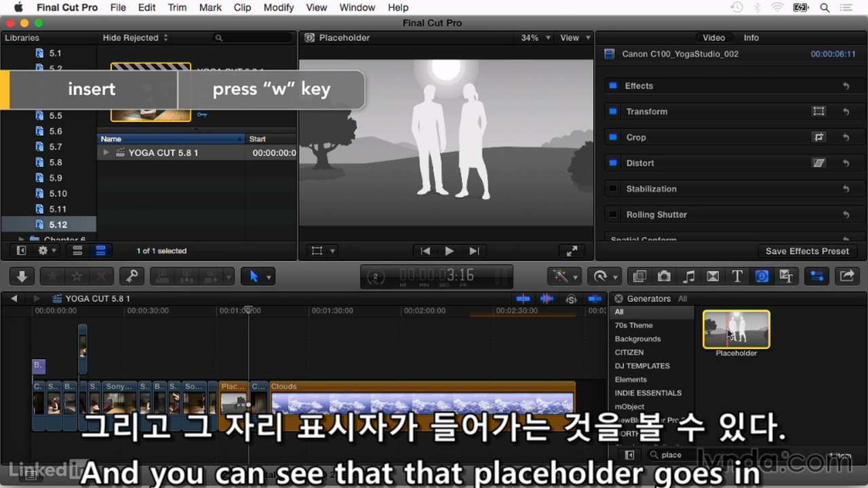
Task: Disable the Transform blue checkbox
Action: [x=613, y=111]
